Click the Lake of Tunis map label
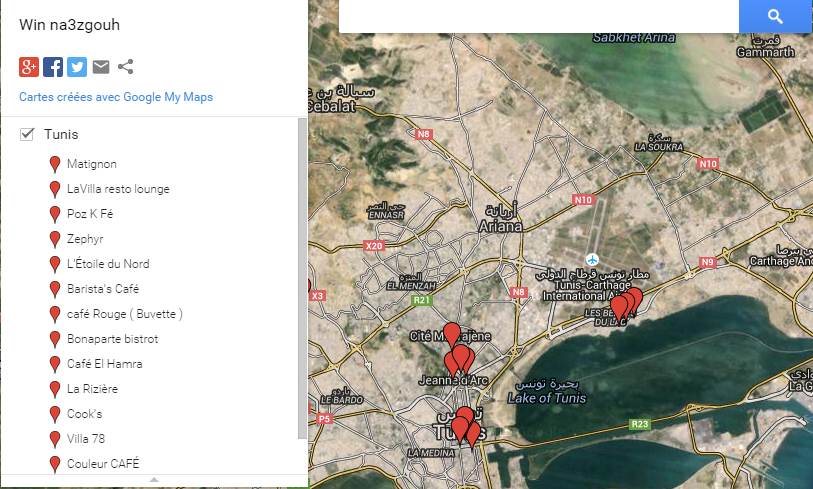Image resolution: width=813 pixels, height=489 pixels. coord(547,398)
